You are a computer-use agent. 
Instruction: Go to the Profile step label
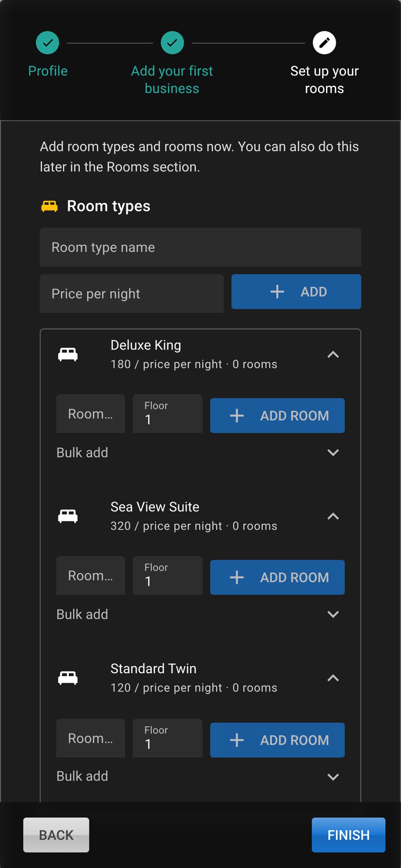tap(48, 71)
